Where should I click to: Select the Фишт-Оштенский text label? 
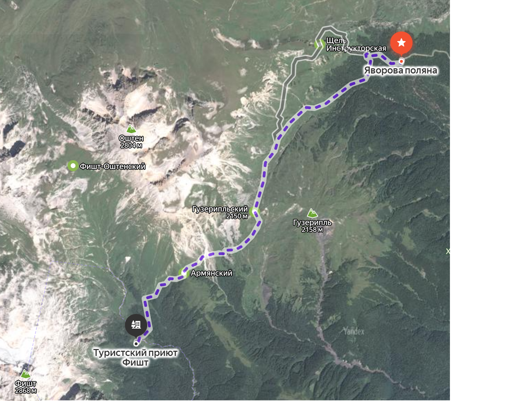pos(113,166)
